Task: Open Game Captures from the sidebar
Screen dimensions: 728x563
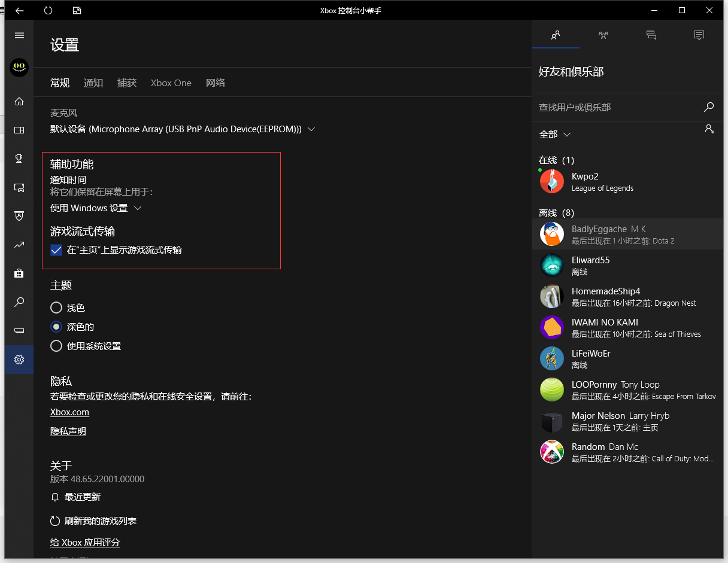Action: (x=19, y=187)
